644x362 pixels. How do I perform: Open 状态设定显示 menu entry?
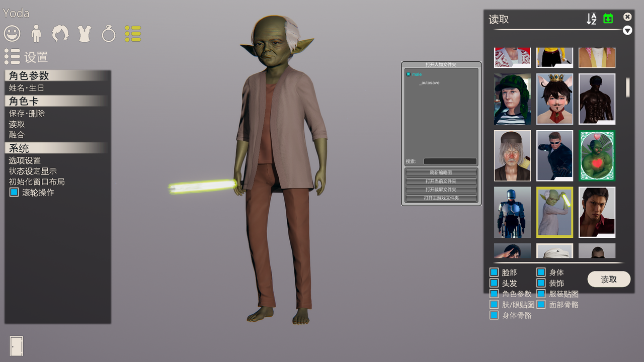coord(33,171)
